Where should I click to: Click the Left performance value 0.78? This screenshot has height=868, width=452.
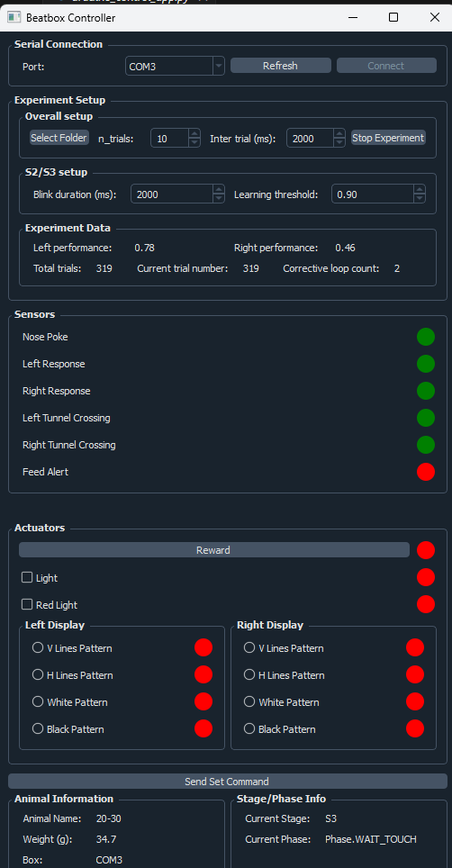(144, 248)
